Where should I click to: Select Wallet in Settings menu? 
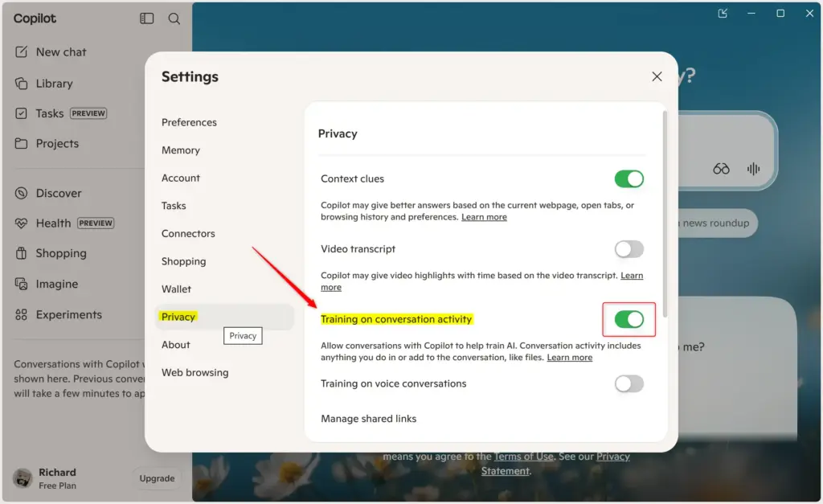[176, 289]
